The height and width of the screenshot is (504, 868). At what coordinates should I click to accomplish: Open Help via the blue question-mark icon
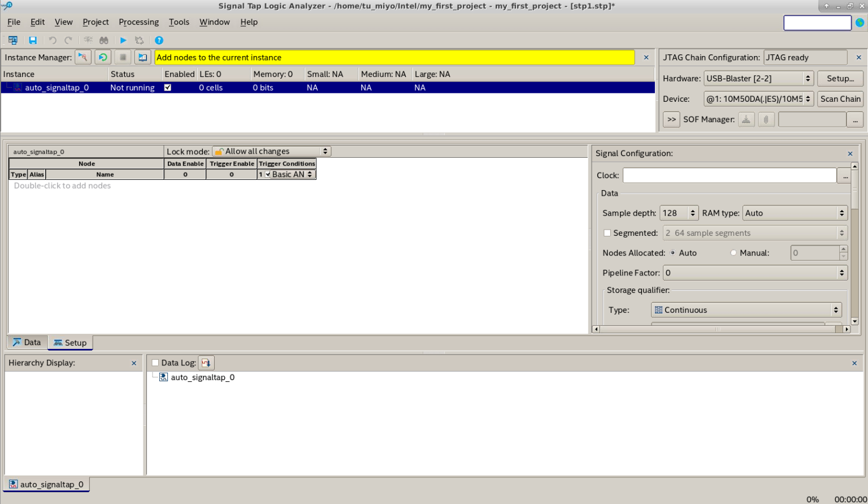159,41
